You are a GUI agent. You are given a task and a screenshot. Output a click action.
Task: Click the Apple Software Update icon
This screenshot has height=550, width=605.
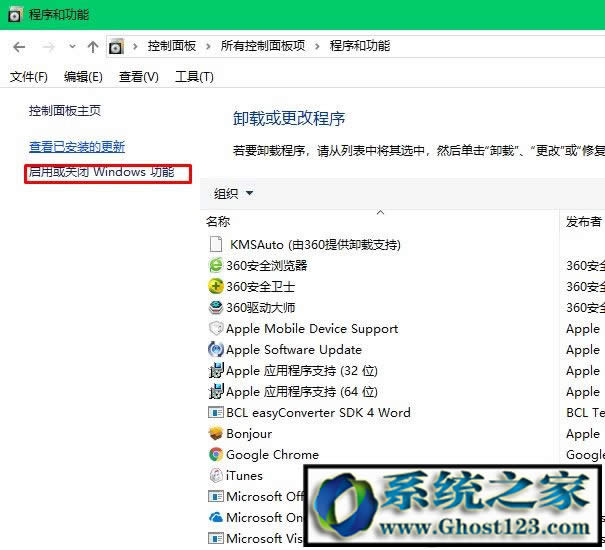[x=215, y=349]
